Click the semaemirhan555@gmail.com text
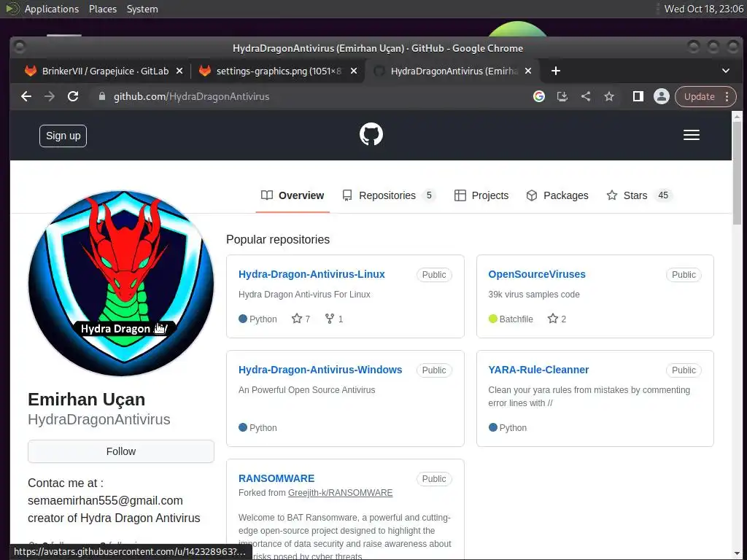Viewport: 747px width, 560px height. (105, 500)
